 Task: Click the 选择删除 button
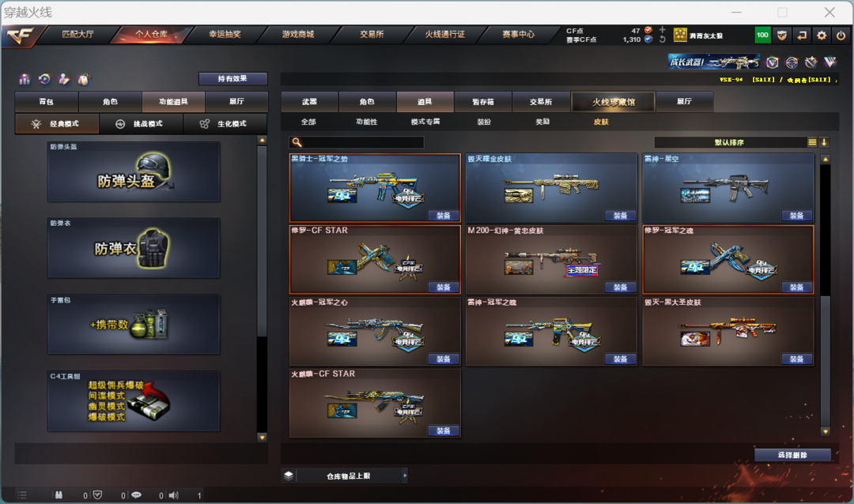click(792, 455)
